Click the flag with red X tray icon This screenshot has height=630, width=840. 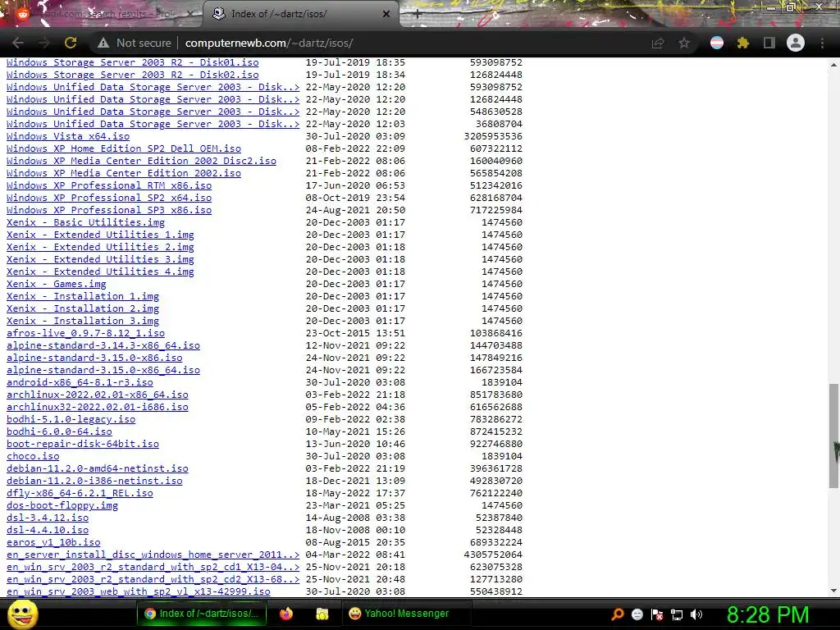coord(657,614)
